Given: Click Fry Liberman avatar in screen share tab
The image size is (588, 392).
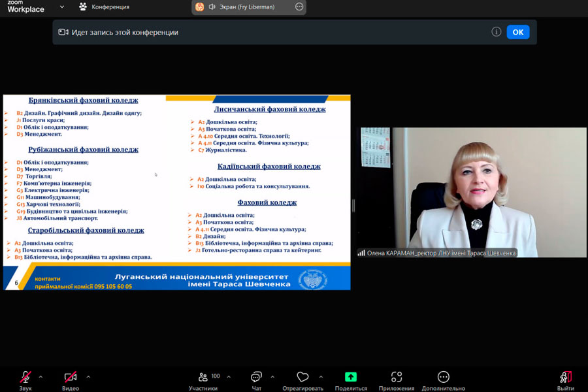Looking at the screenshot, I should [199, 7].
